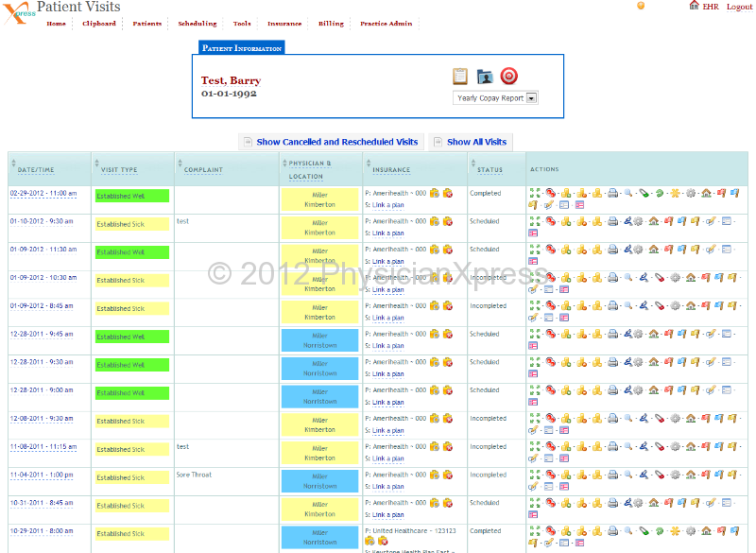This screenshot has height=553, width=756.
Task: Click the EHR home icon at top right
Action: coord(695,6)
